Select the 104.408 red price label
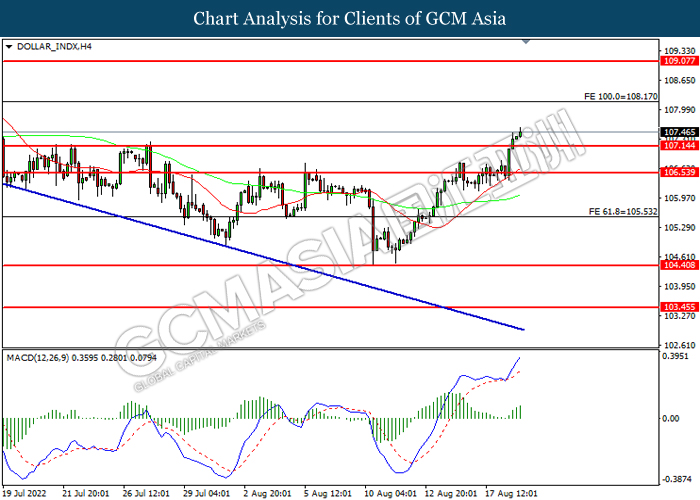 679,265
